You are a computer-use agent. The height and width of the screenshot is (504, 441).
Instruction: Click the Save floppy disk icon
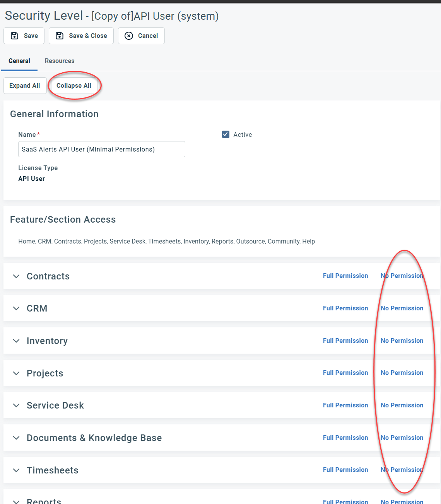click(15, 36)
